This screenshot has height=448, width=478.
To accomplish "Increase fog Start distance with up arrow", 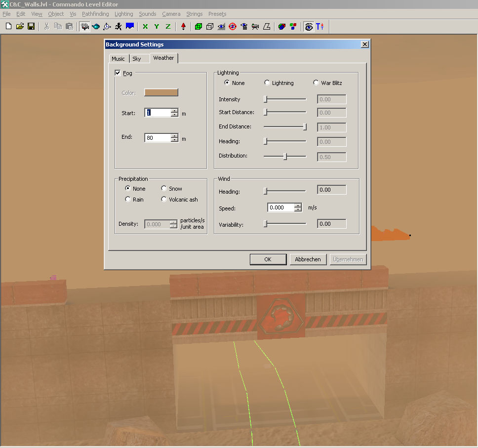I will tap(174, 111).
